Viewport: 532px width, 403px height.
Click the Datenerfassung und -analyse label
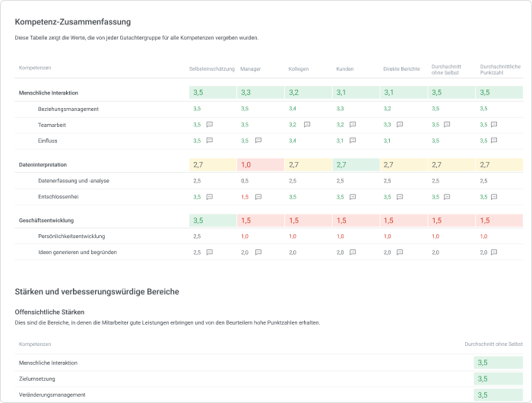click(x=74, y=181)
